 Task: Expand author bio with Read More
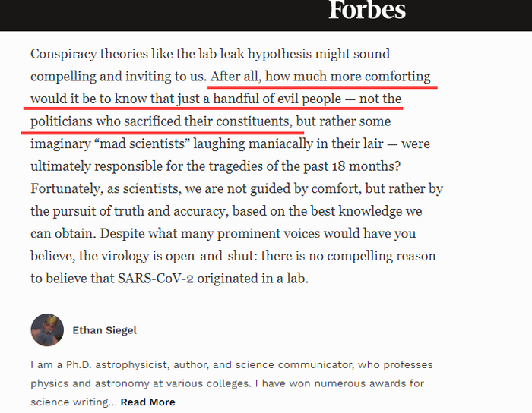coord(147,402)
